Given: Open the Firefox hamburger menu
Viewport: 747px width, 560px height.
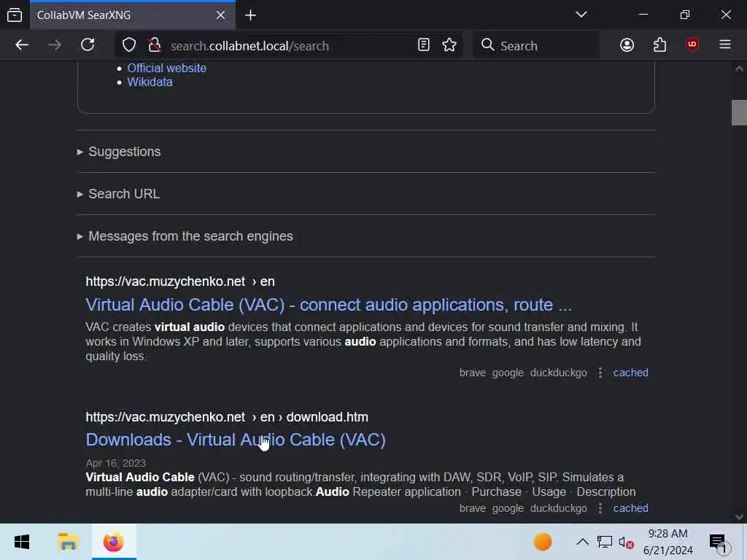Looking at the screenshot, I should (725, 44).
